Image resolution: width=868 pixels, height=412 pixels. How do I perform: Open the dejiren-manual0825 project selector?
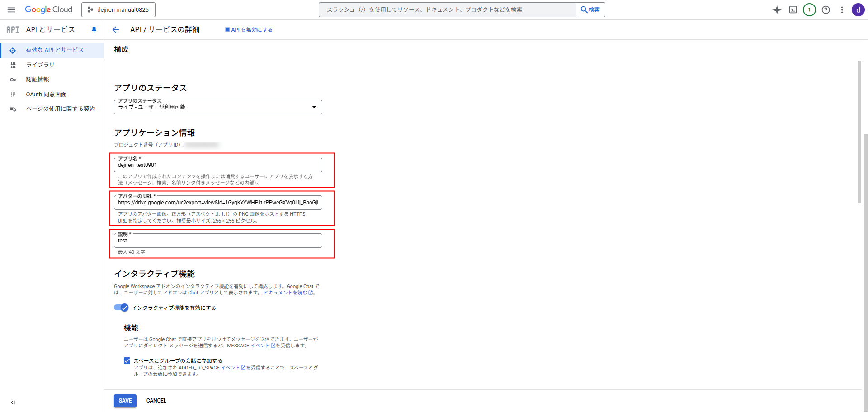pos(118,9)
